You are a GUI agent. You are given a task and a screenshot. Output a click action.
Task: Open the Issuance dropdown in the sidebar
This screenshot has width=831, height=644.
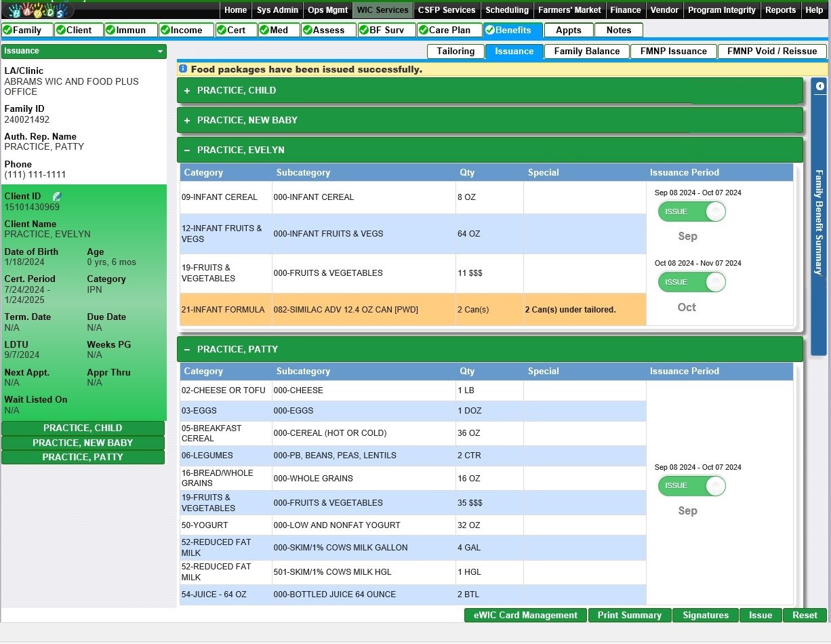83,51
